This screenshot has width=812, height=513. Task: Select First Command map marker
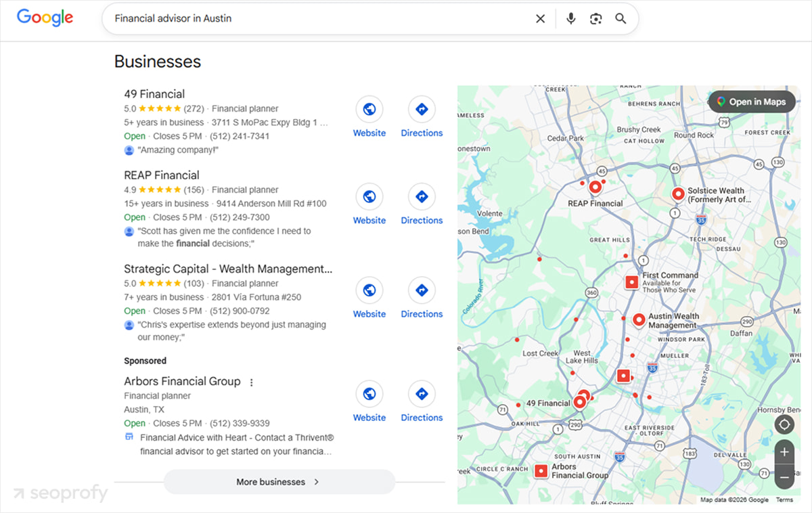[631, 282]
